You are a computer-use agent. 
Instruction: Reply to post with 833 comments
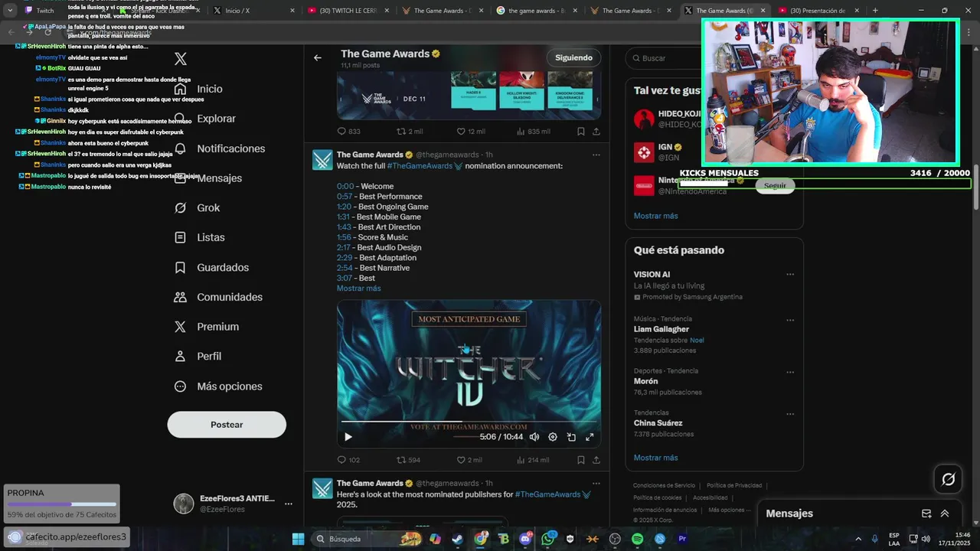point(348,132)
